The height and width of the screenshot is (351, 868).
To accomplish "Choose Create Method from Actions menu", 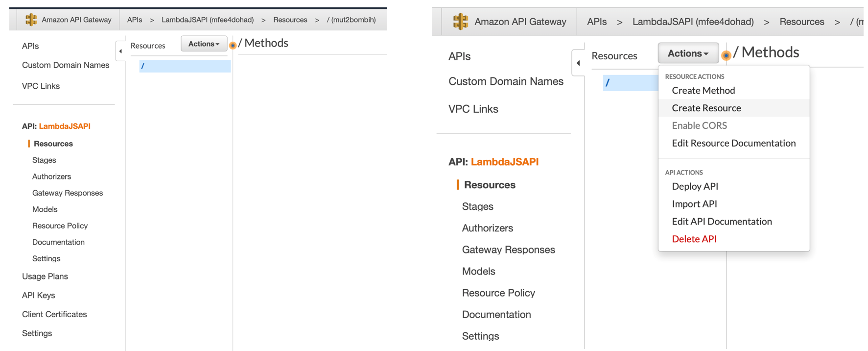I will 704,91.
